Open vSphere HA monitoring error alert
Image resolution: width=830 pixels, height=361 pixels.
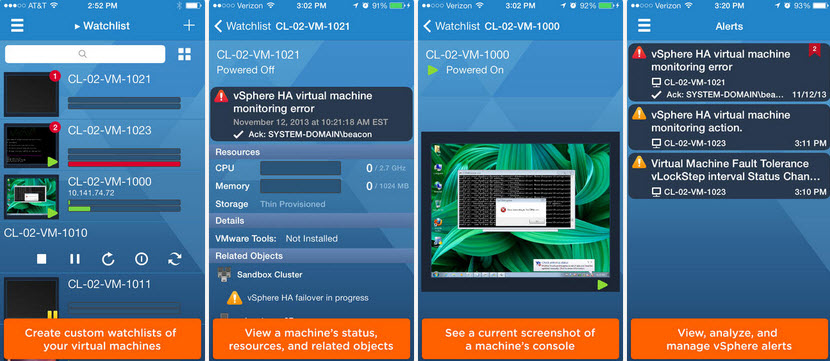(728, 73)
